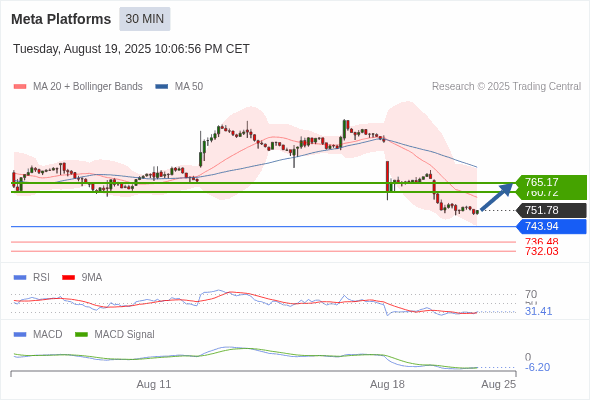Image resolution: width=590 pixels, height=400 pixels.
Task: Select the Aug 18 date marker
Action: (x=387, y=384)
